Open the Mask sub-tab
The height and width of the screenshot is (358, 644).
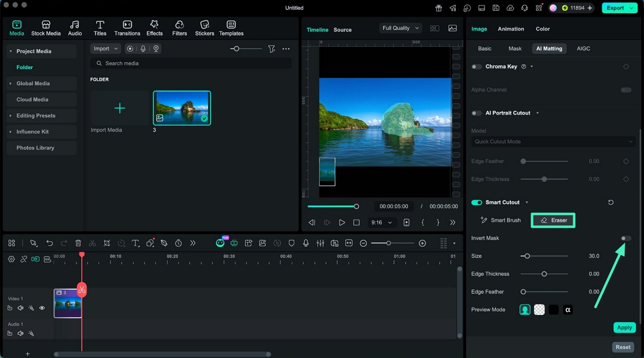click(515, 49)
